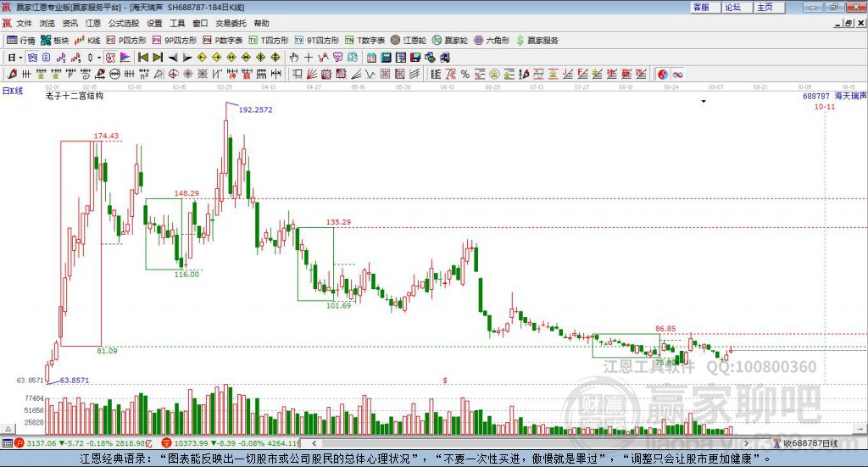Click the 沪 Shanghai index status icon
This screenshot has height=467, width=868.
click(x=19, y=443)
